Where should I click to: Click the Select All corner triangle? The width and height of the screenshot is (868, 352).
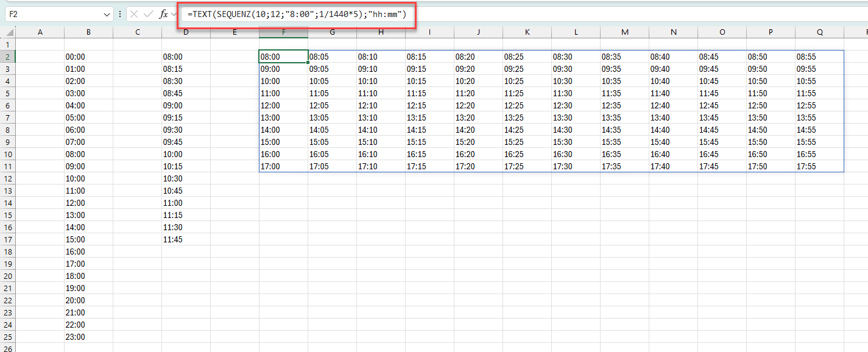[9, 33]
